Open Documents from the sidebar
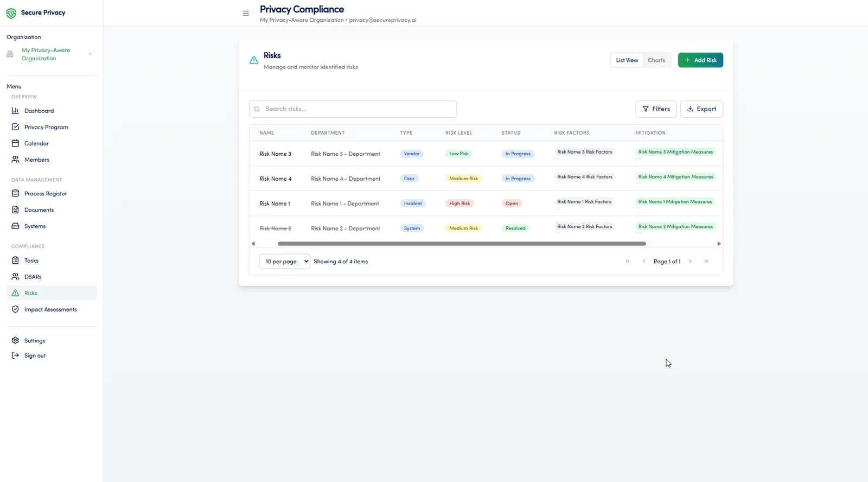The image size is (868, 482). point(52,210)
